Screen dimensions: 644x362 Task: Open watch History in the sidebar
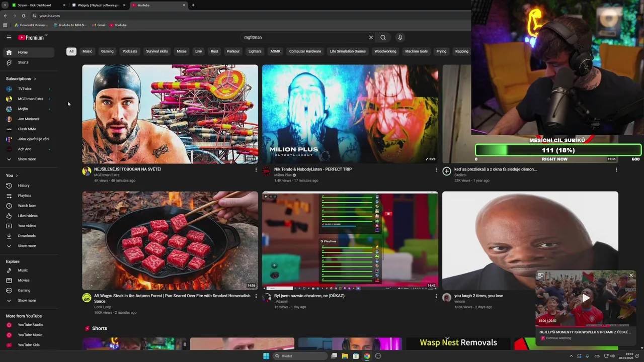pyautogui.click(x=29, y=186)
